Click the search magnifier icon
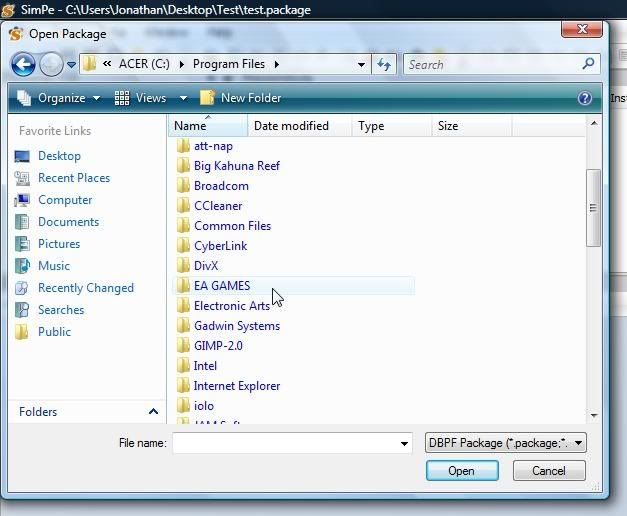Screen dimensions: 627x516 click(x=589, y=64)
